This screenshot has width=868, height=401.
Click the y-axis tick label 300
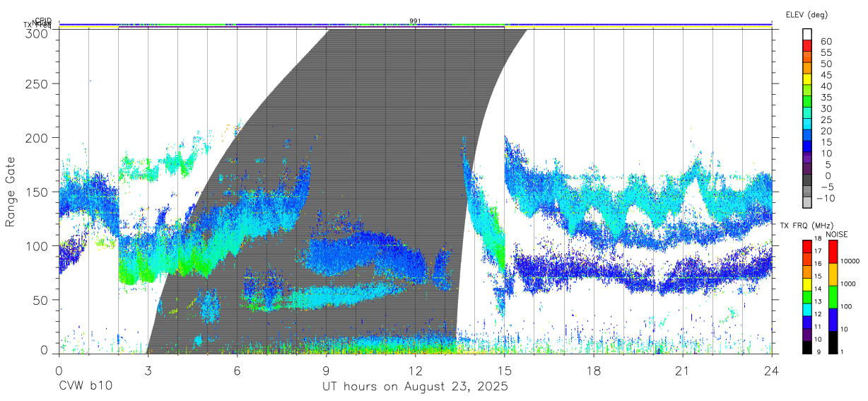point(37,33)
